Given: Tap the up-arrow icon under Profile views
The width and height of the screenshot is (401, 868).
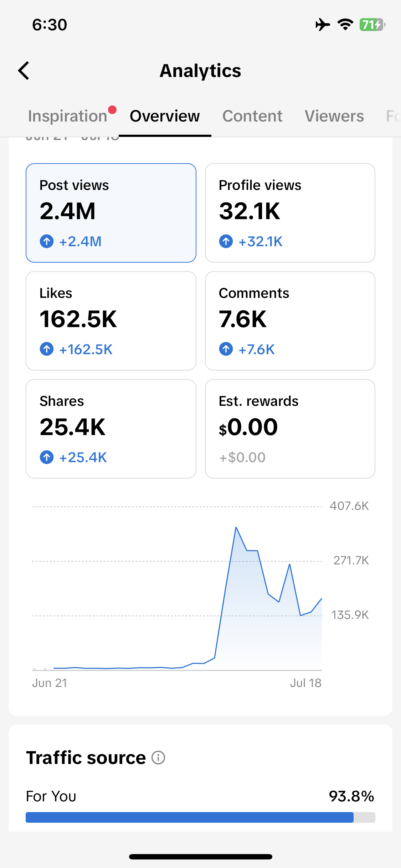Looking at the screenshot, I should (x=226, y=241).
